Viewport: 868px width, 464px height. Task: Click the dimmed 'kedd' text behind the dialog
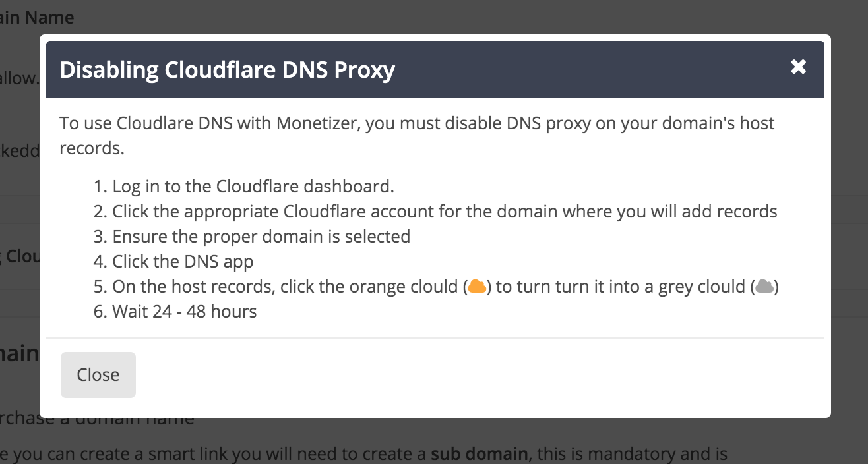(20, 150)
